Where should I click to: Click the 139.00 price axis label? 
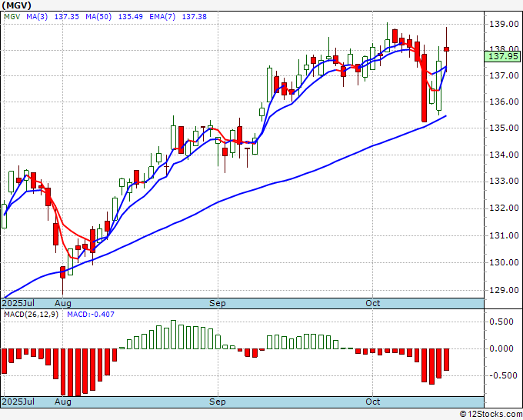pyautogui.click(x=504, y=24)
